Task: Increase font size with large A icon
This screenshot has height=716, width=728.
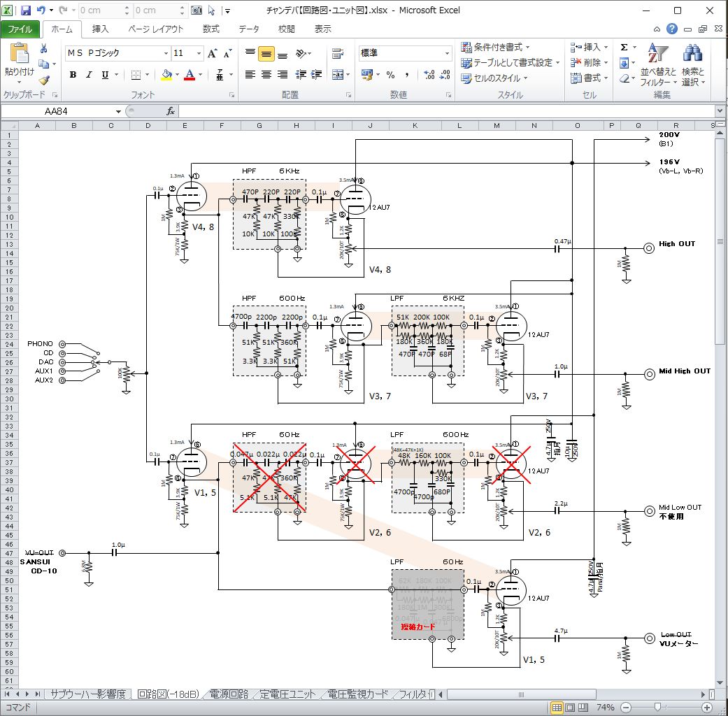Action: 212,53
